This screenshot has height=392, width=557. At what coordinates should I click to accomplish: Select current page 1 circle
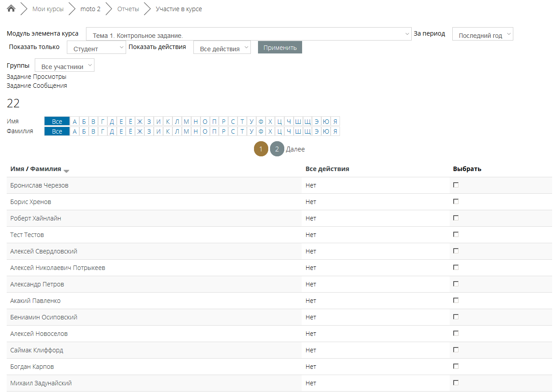(261, 149)
